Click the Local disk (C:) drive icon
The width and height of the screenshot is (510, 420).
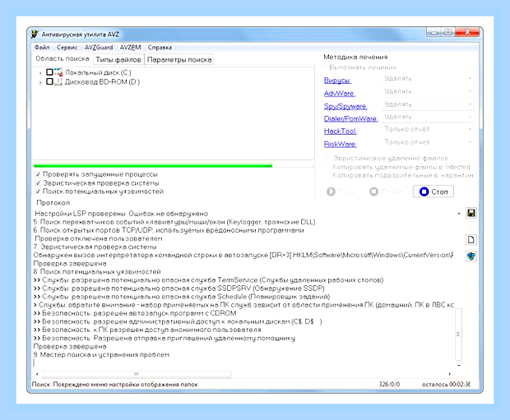(58, 72)
